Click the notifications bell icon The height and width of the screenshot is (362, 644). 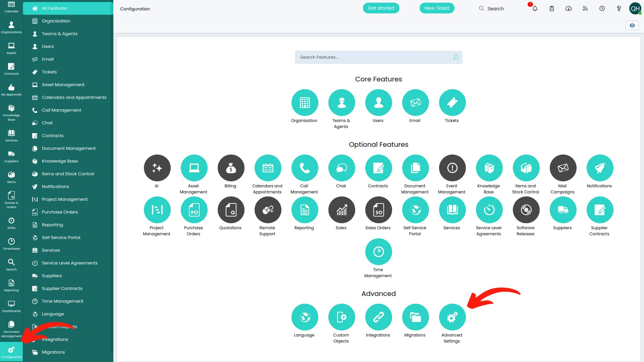535,8
